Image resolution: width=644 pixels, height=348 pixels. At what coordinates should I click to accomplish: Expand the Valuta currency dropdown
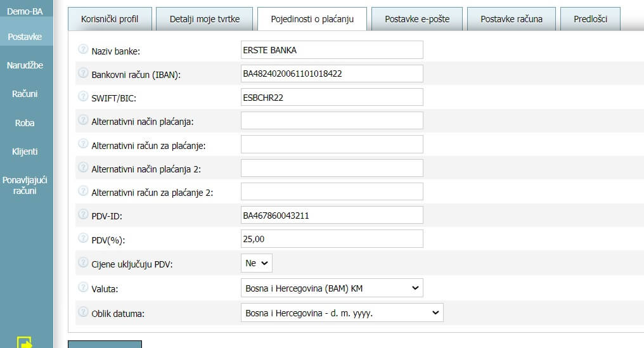(332, 288)
